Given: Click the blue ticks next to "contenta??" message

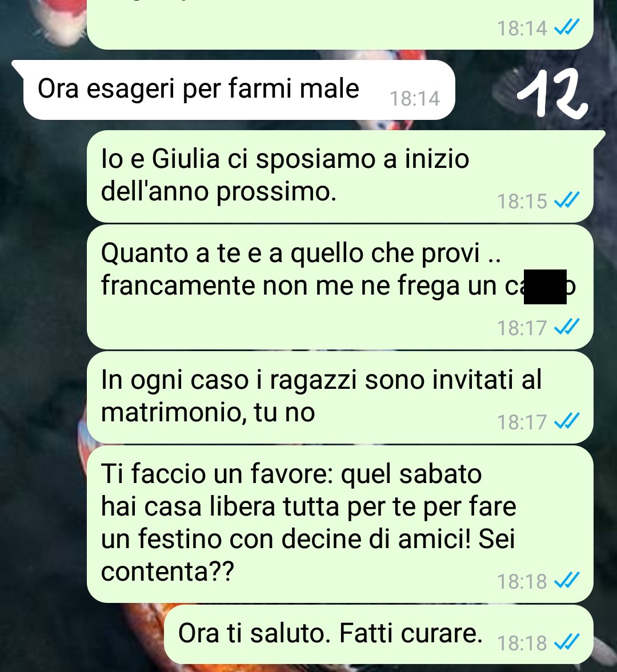Looking at the screenshot, I should tap(567, 581).
